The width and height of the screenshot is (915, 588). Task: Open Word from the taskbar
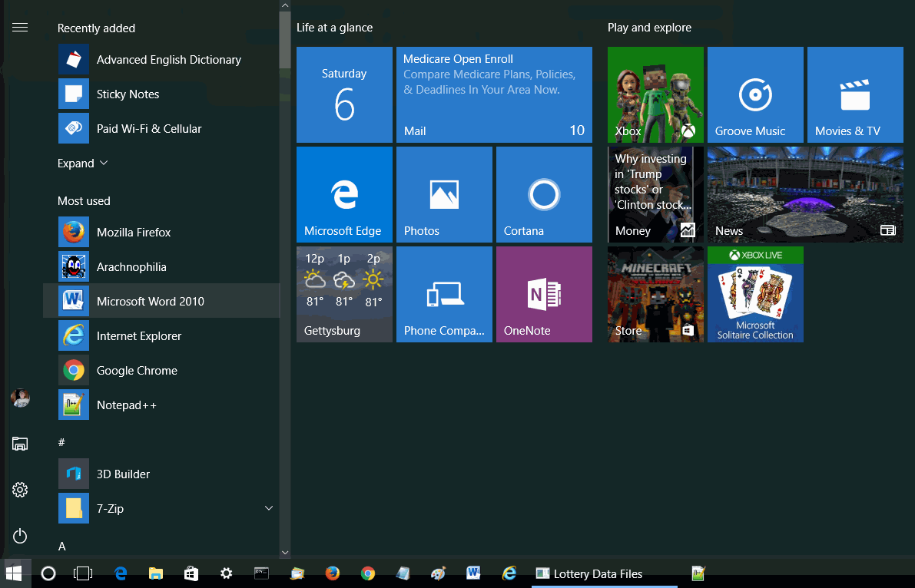473,573
